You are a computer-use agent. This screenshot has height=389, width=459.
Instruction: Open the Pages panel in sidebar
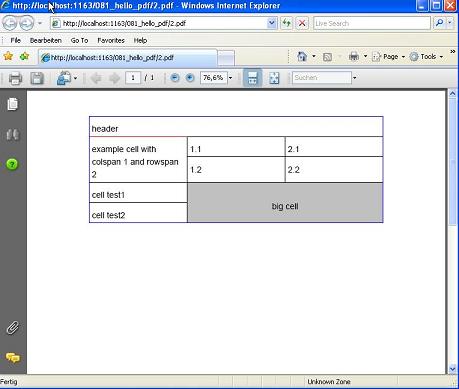point(13,104)
